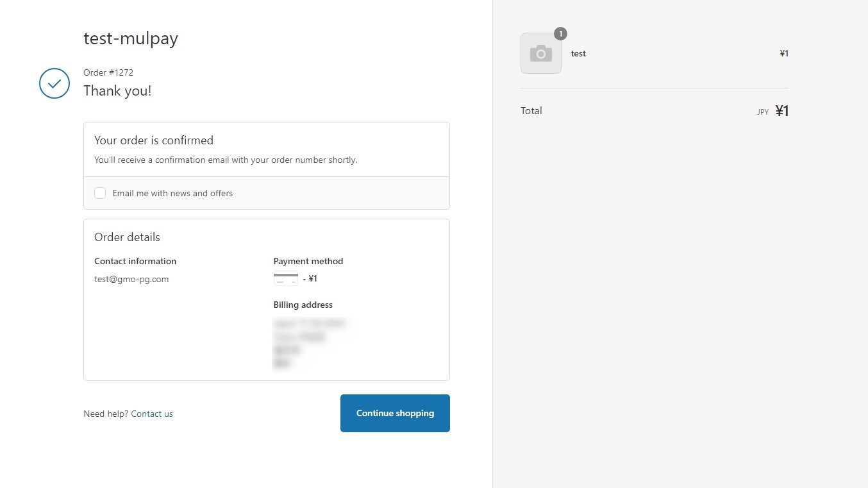Click the test-mulpay store title
Screen dimensions: 868x488
tap(131, 38)
